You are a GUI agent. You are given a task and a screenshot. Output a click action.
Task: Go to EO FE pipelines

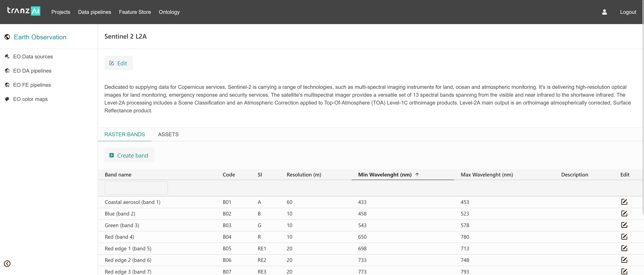[x=32, y=85]
